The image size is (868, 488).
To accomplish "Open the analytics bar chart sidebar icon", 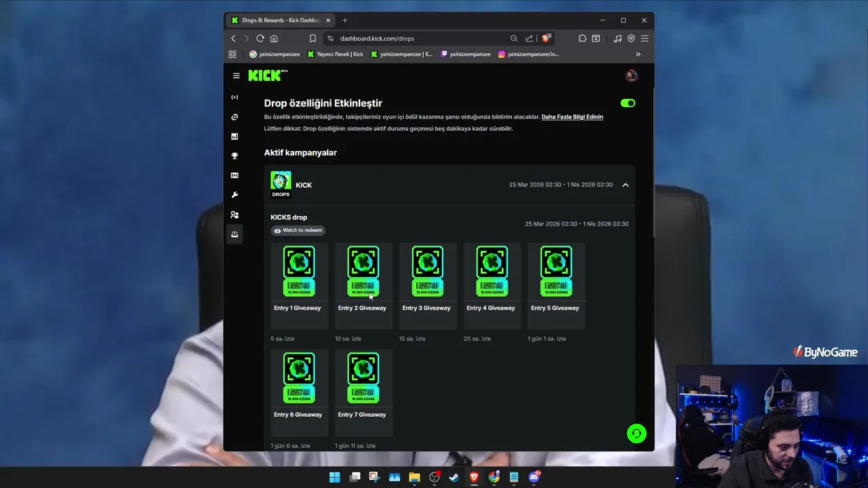I will click(x=235, y=136).
